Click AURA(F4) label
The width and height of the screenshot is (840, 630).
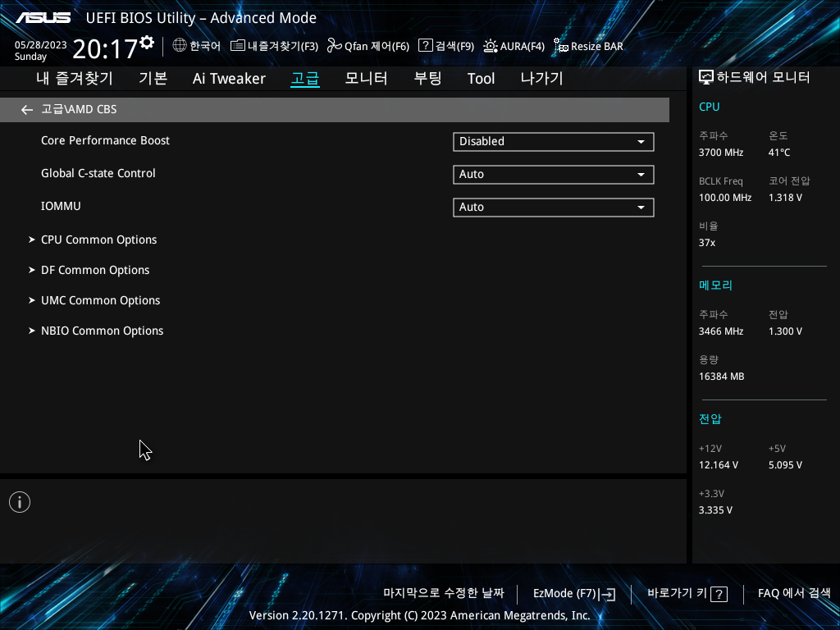pyautogui.click(x=523, y=46)
